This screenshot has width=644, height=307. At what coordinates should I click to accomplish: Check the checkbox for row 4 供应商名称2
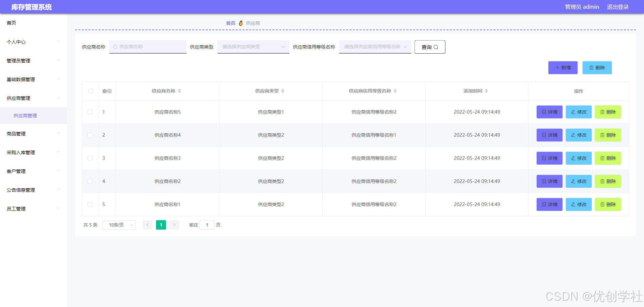click(90, 181)
